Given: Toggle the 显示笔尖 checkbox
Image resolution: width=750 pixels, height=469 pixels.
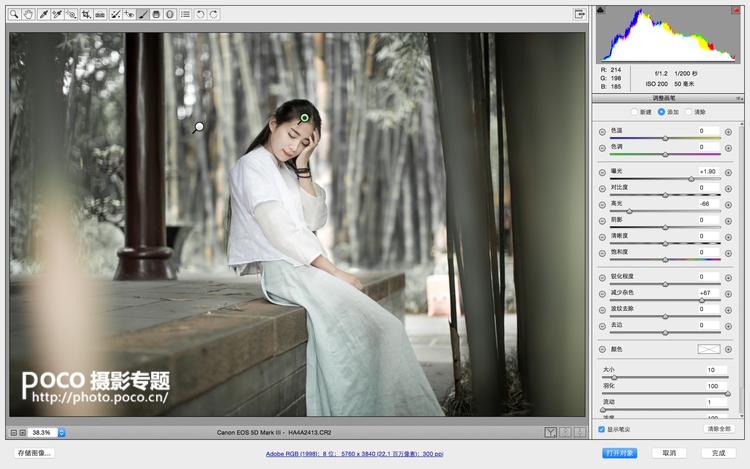Looking at the screenshot, I should click(x=601, y=429).
